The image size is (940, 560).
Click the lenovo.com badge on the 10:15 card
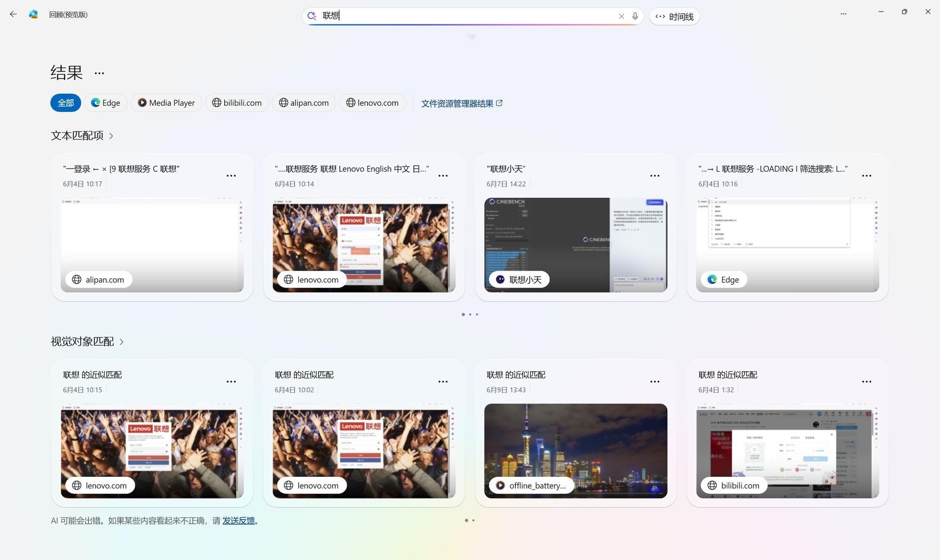click(100, 486)
